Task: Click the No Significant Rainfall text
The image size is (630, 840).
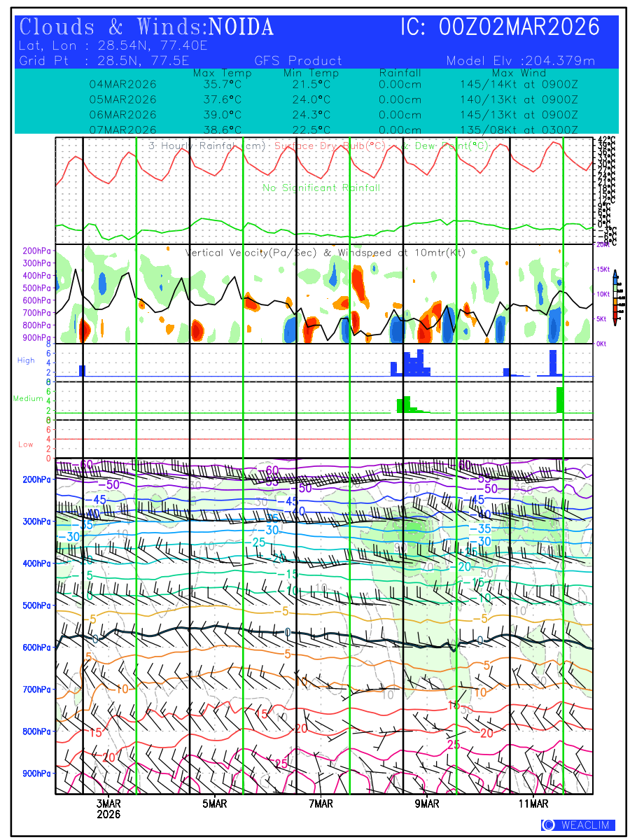Action: point(321,188)
